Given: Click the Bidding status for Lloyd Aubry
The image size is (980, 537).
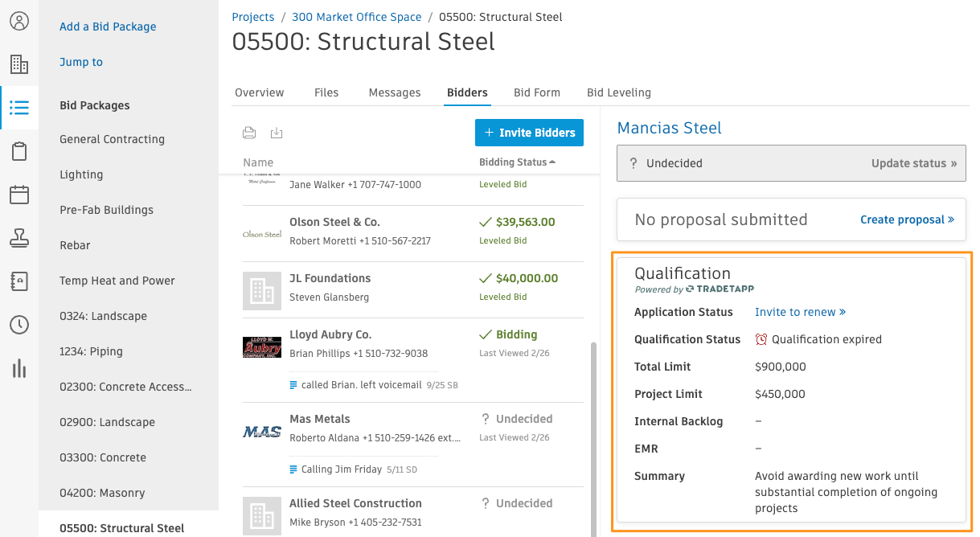Looking at the screenshot, I should [x=516, y=334].
